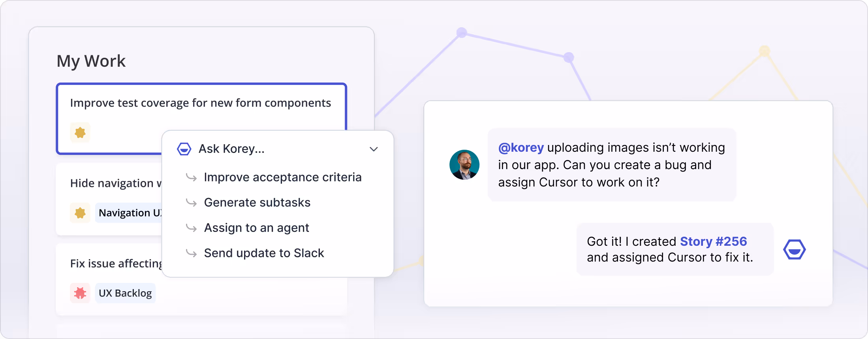Open story Improve test coverage for new form components

tap(201, 103)
